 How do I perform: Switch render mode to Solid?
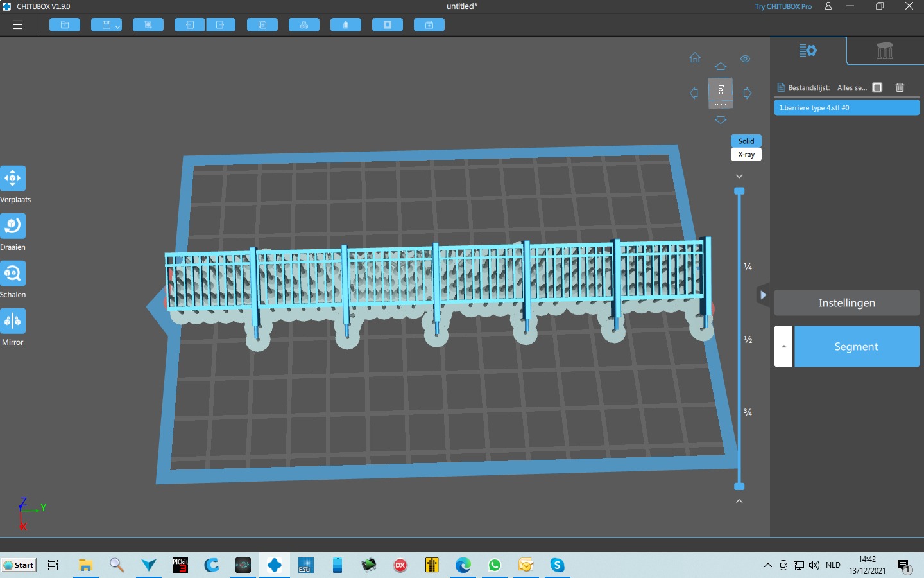pos(746,141)
